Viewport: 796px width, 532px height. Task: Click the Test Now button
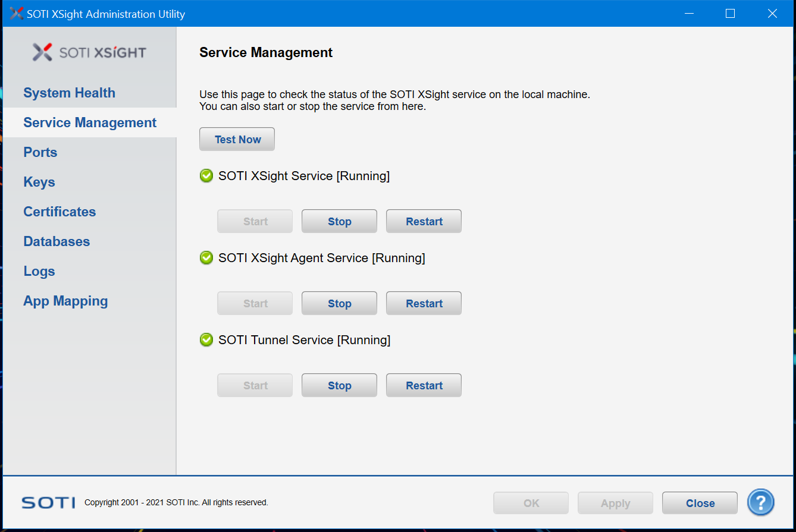(x=237, y=139)
